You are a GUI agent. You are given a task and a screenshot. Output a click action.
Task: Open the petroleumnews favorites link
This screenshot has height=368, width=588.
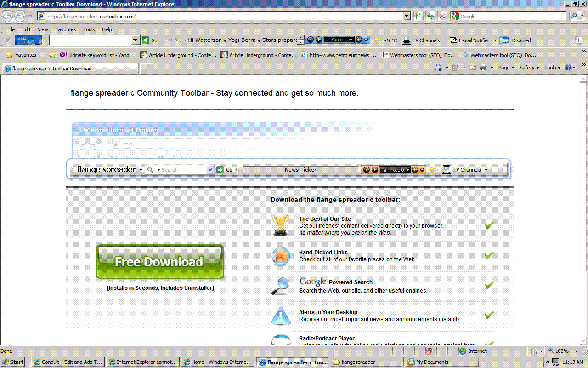(339, 55)
